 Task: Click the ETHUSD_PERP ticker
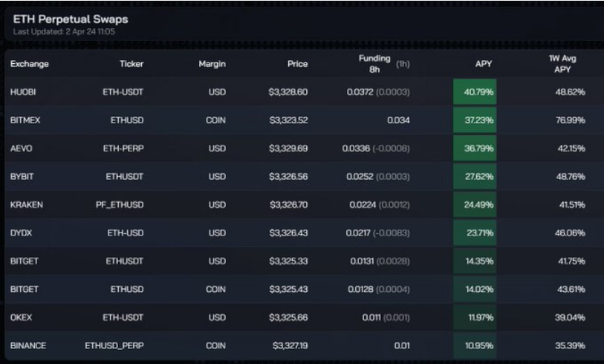pyautogui.click(x=114, y=345)
